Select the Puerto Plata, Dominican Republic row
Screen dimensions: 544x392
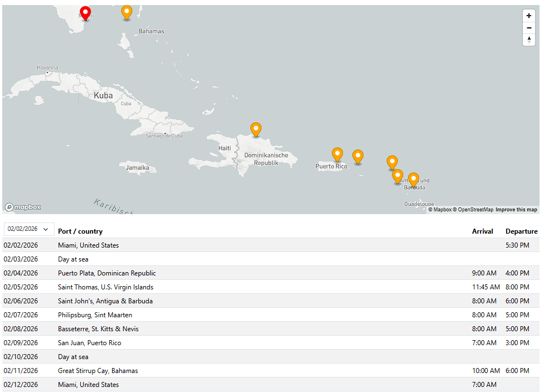(107, 273)
